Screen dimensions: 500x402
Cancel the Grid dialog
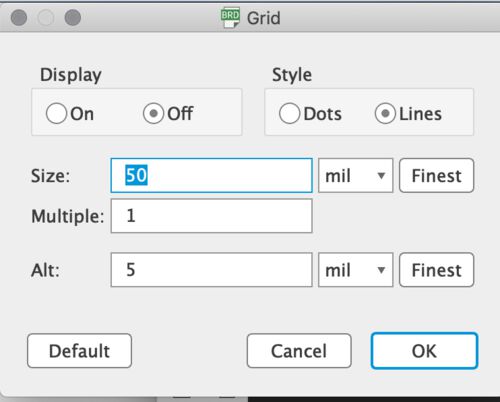299,351
